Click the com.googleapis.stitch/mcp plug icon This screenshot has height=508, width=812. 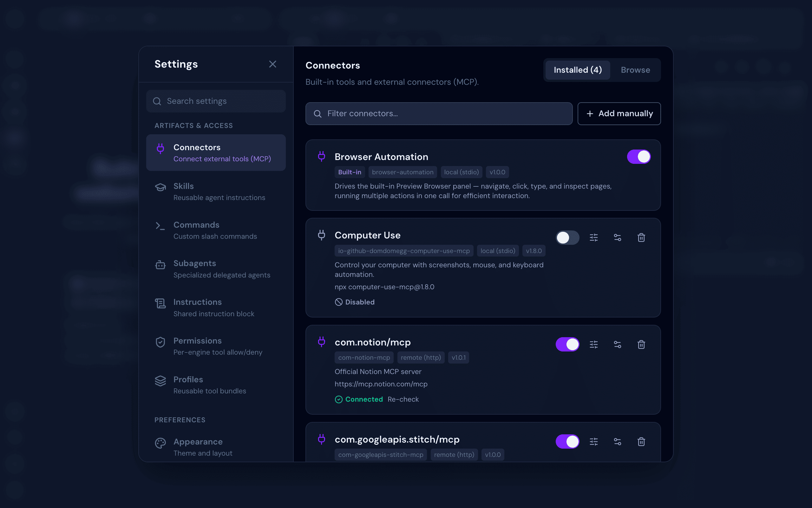pos(321,439)
